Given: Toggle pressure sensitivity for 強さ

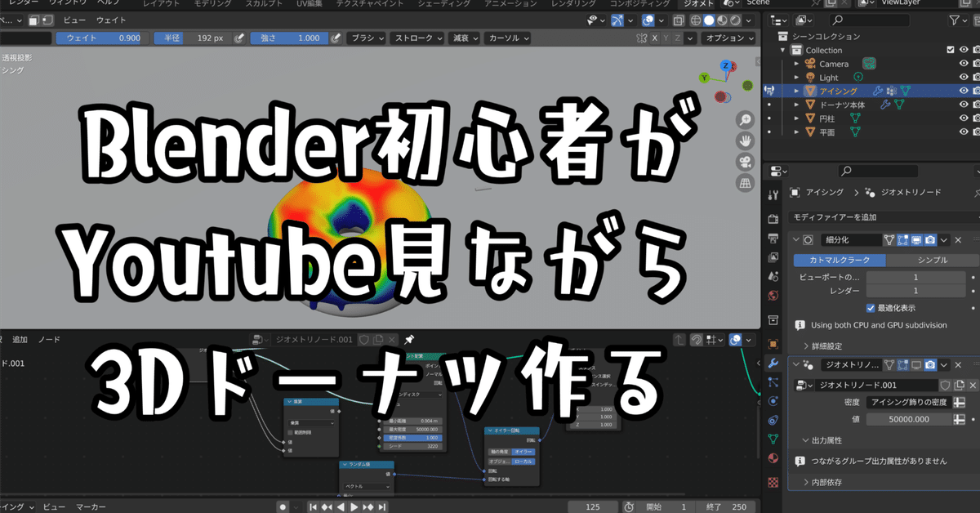Looking at the screenshot, I should pos(335,38).
